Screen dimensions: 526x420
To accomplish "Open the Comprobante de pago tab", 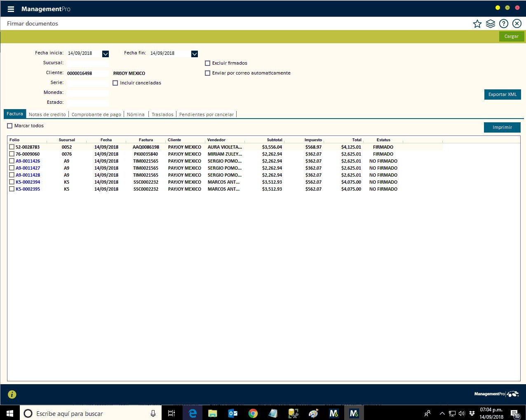I will (96, 114).
